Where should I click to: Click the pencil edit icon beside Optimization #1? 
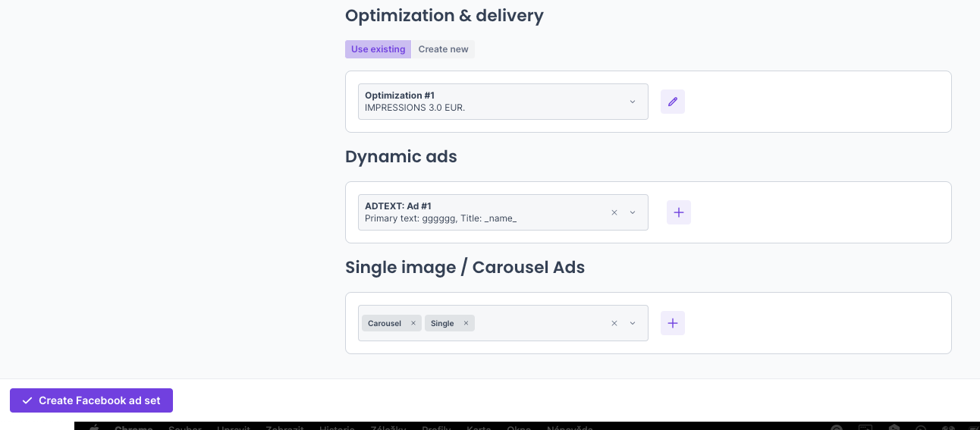[x=672, y=102]
